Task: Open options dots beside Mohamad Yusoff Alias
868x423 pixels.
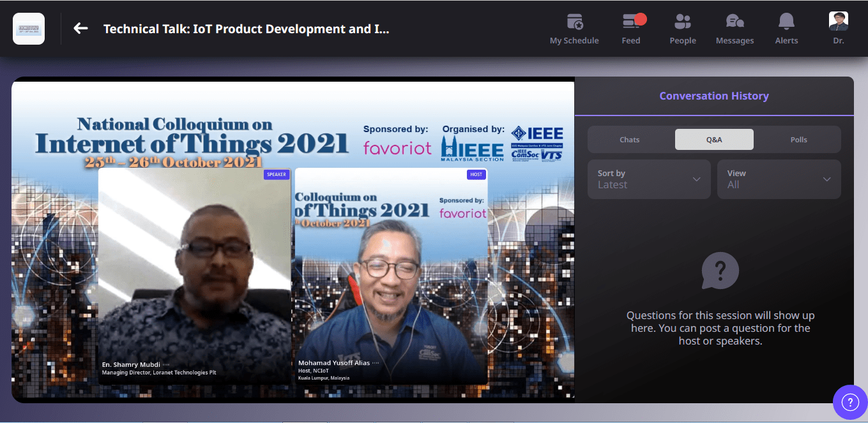Action: pyautogui.click(x=376, y=363)
